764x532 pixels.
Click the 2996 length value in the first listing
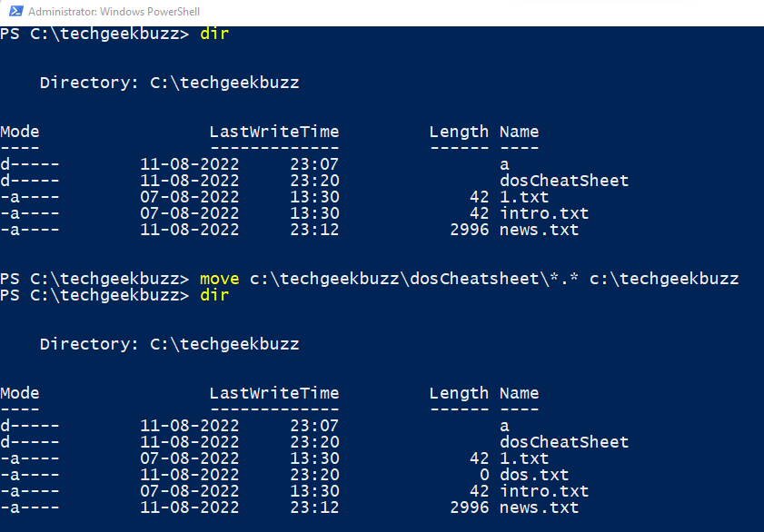coord(470,230)
